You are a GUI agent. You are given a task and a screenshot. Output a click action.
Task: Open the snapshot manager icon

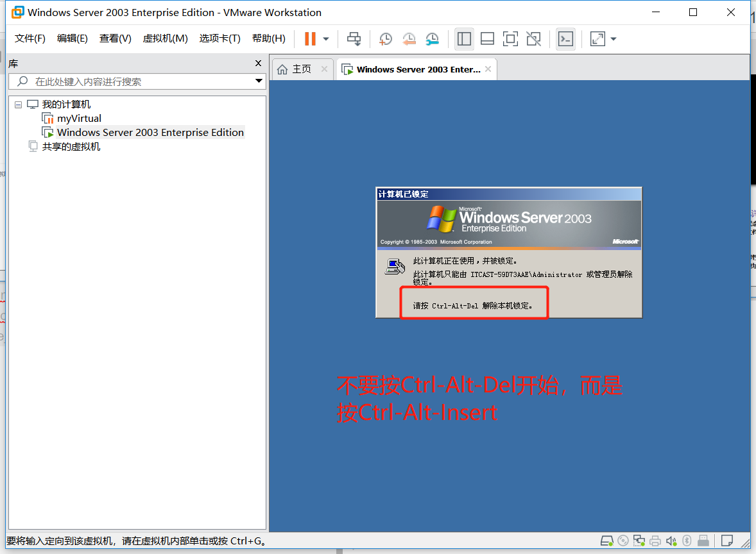click(432, 39)
